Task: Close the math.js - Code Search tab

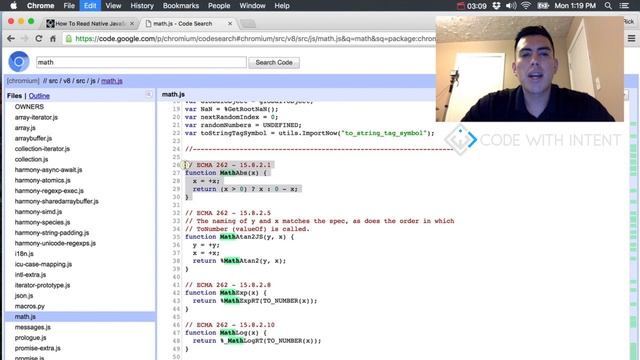Action: [230, 24]
